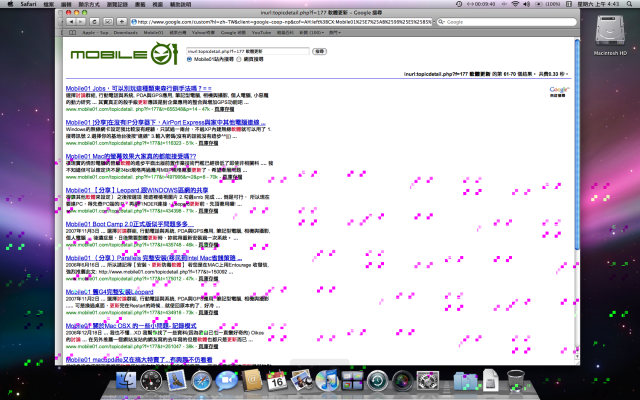Click the battery (100%) status
This screenshot has width=640, height=400.
[547, 4]
